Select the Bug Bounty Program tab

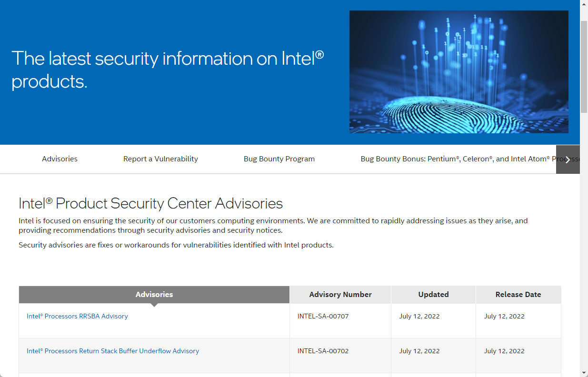[279, 159]
